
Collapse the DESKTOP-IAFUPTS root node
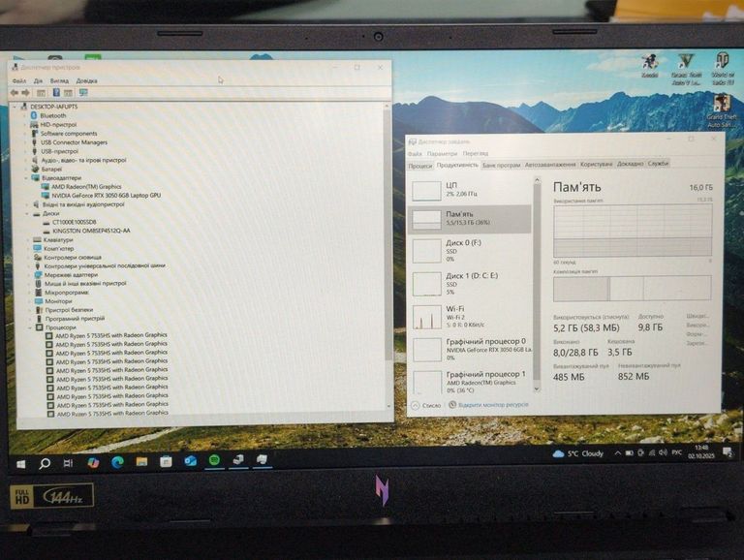[x=15, y=107]
